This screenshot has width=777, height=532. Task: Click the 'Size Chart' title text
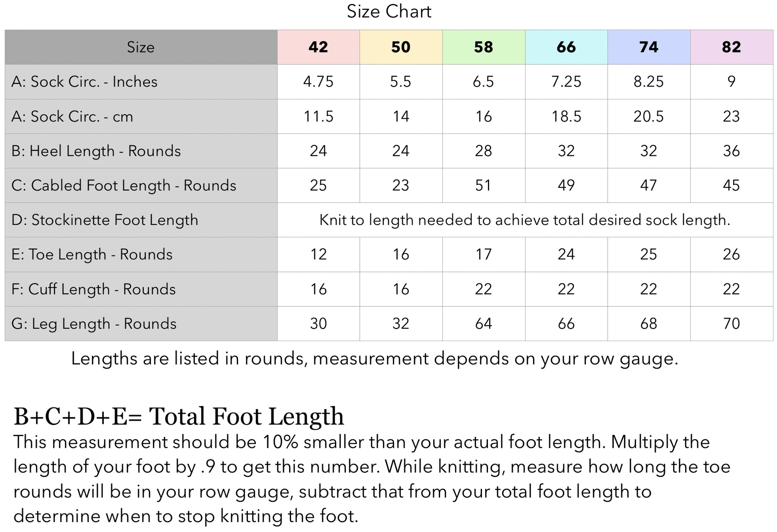(389, 12)
